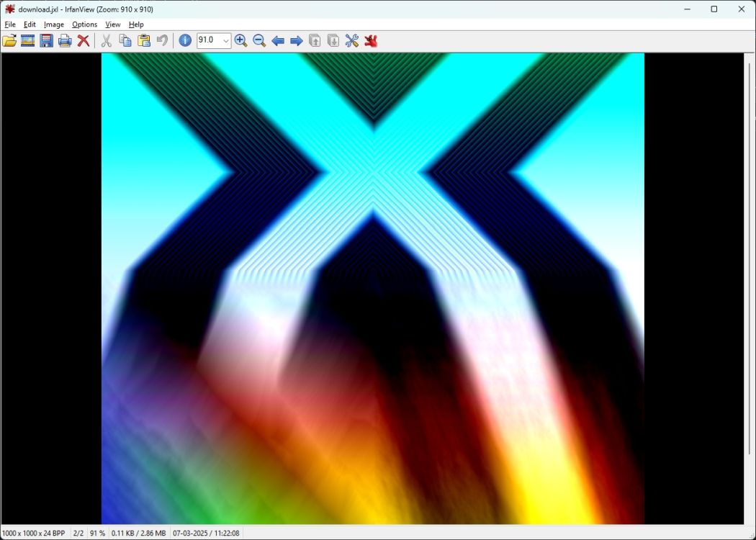Undo the last change
Image resolution: width=756 pixels, height=540 pixels.
pyautogui.click(x=162, y=41)
